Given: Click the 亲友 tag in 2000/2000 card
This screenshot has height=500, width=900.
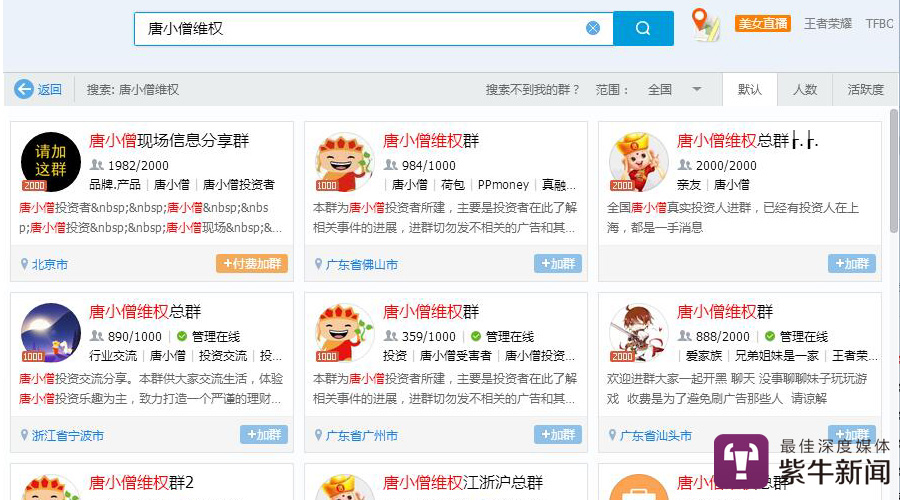Looking at the screenshot, I should pos(689,184).
